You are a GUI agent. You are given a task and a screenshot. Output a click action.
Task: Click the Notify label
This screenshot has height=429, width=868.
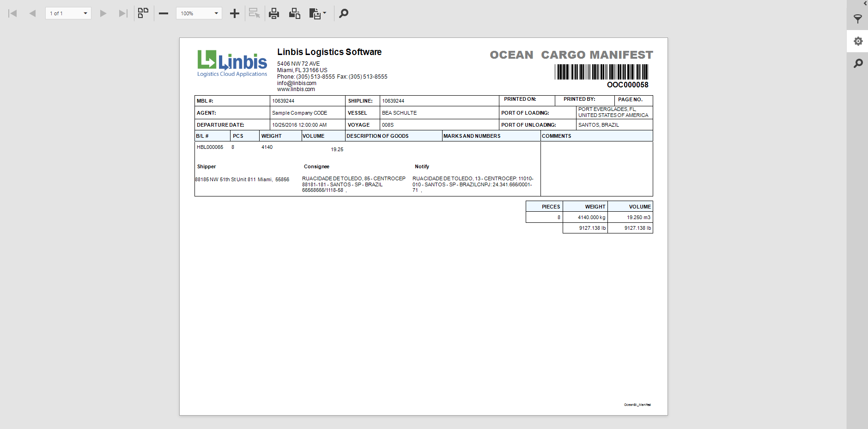click(x=422, y=166)
